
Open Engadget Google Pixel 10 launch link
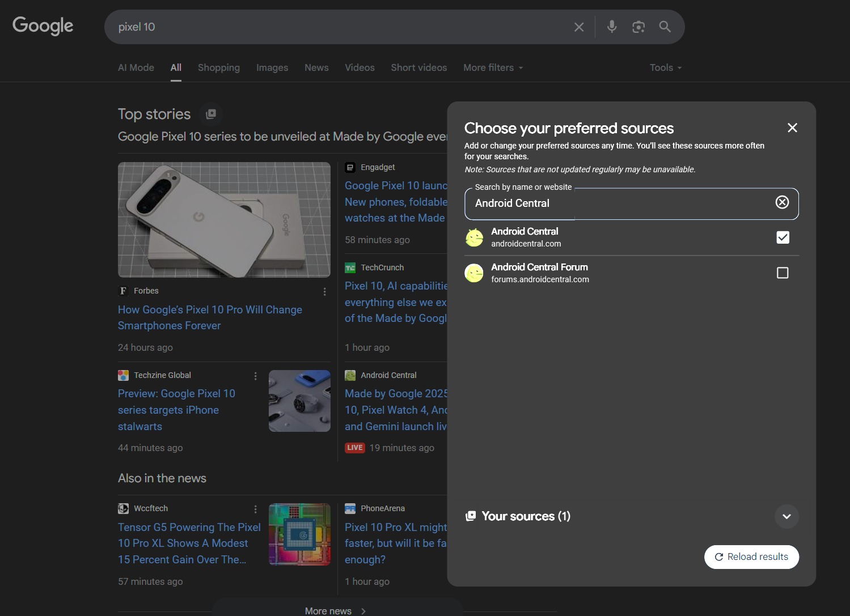(x=396, y=202)
